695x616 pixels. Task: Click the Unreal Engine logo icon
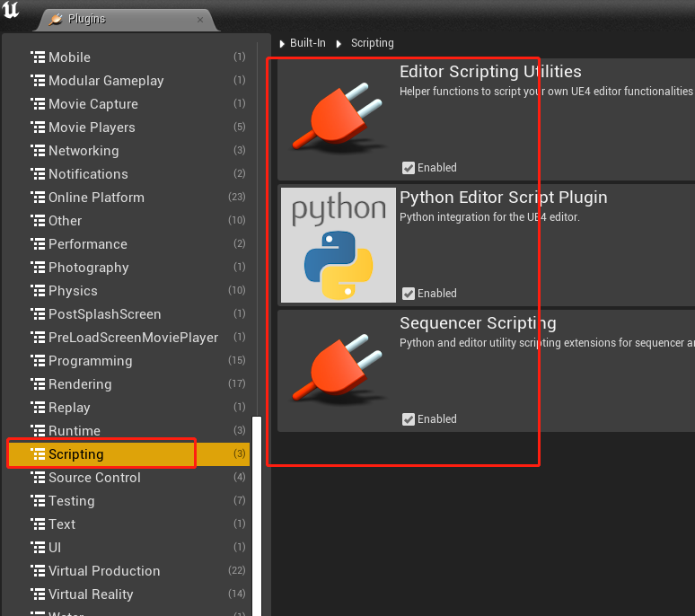coord(11,10)
